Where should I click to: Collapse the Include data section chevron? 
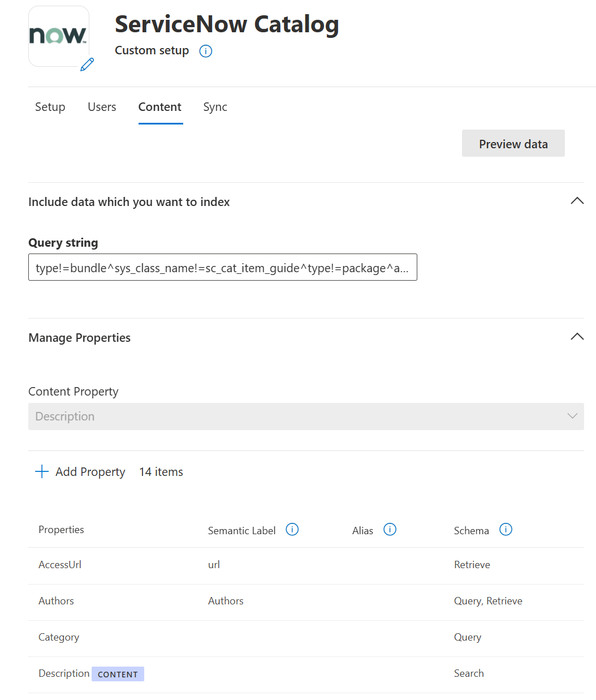[x=577, y=201]
